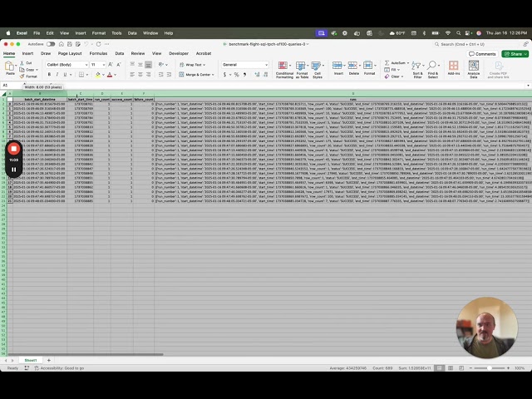Viewport: 532px width, 399px height.
Task: Stop the screen recording
Action: tap(13, 149)
